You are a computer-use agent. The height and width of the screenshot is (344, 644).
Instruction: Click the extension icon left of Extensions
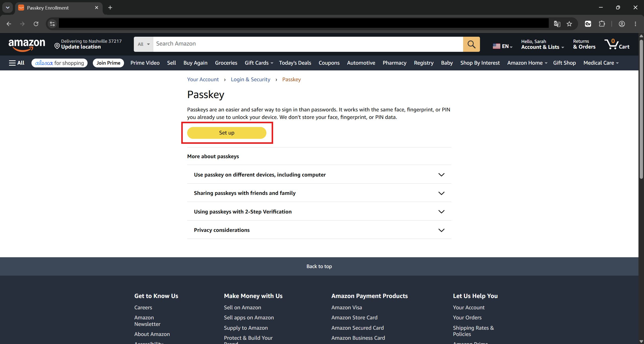point(588,24)
